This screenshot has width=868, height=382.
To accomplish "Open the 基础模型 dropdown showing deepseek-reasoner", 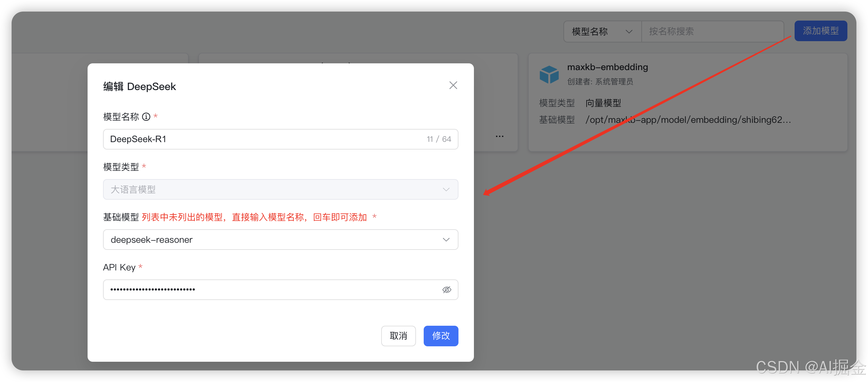I will click(280, 239).
